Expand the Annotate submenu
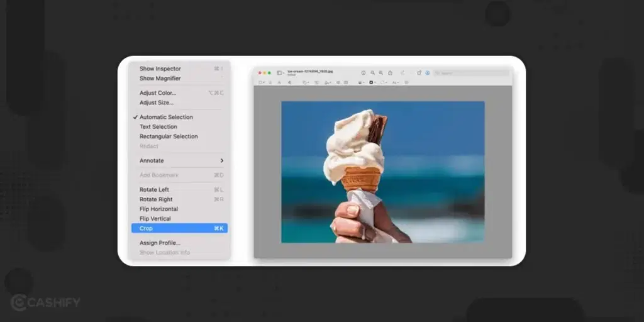Viewport: 644px width, 322px height. click(179, 160)
